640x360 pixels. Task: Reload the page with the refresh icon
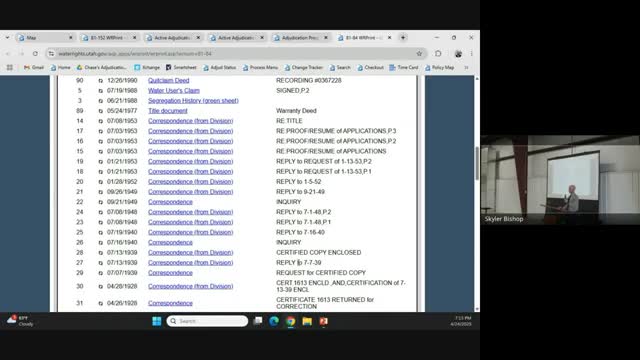coord(35,53)
